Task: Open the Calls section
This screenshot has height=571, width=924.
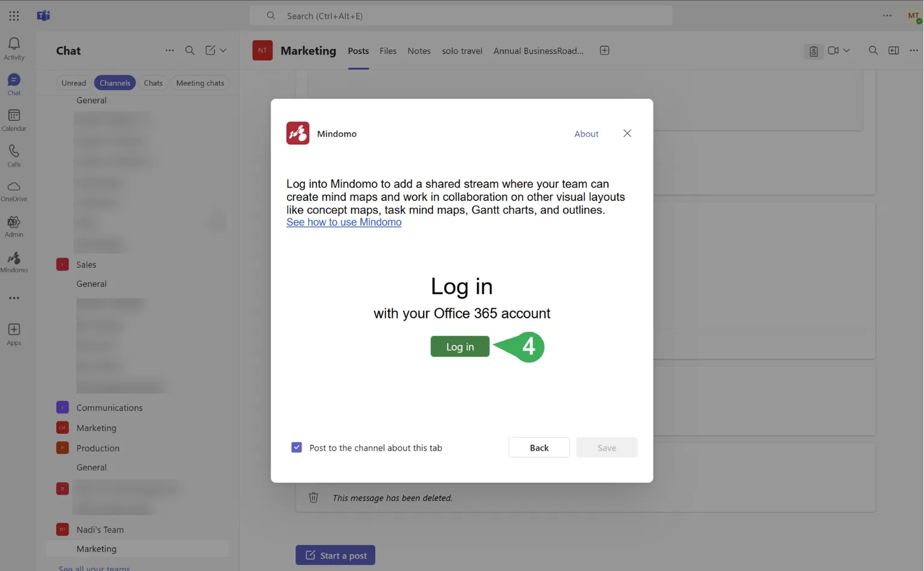Action: pyautogui.click(x=14, y=155)
